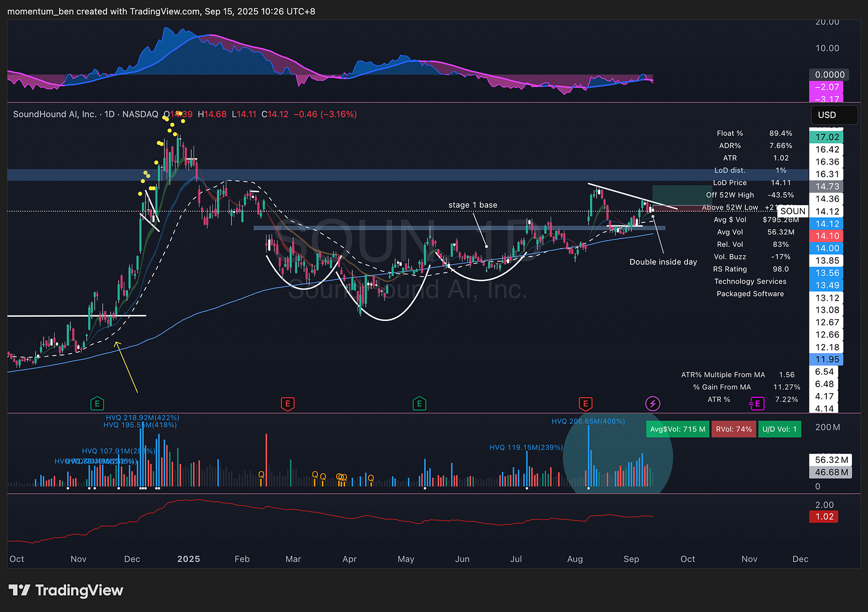
Task: Open the USD currency selector
Action: [x=834, y=115]
